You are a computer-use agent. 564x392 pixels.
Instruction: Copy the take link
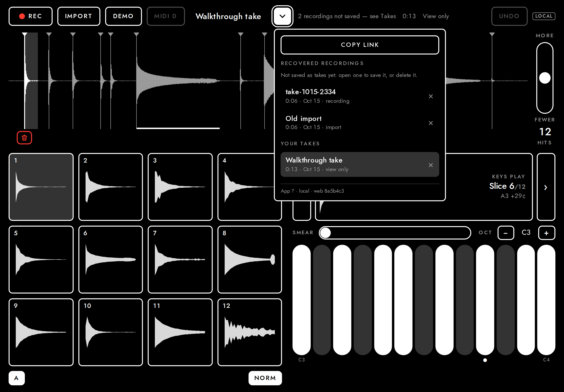(360, 45)
